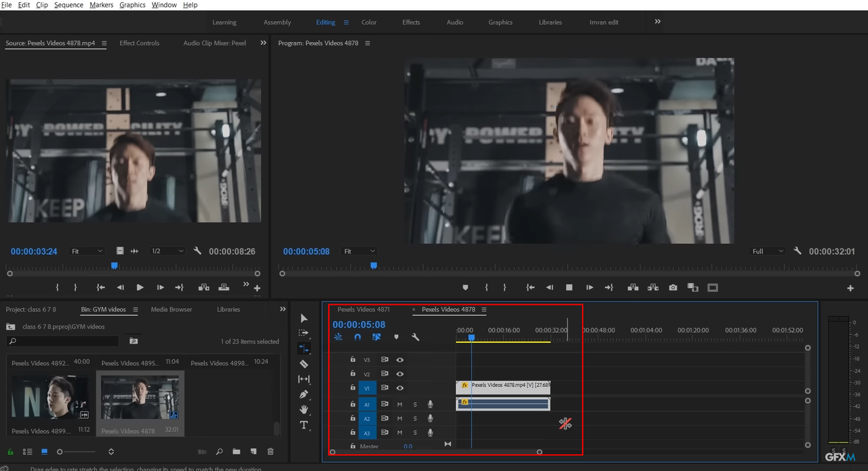Stop playback in Program monitor

pos(569,287)
